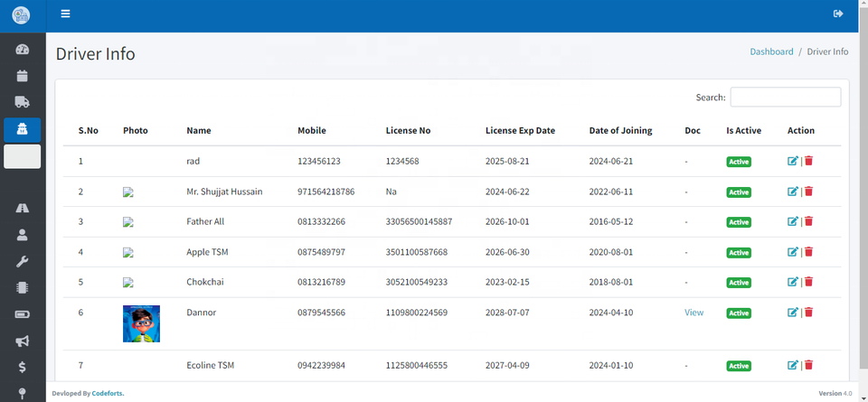Open the truck vehicles icon in sidebar

point(23,102)
